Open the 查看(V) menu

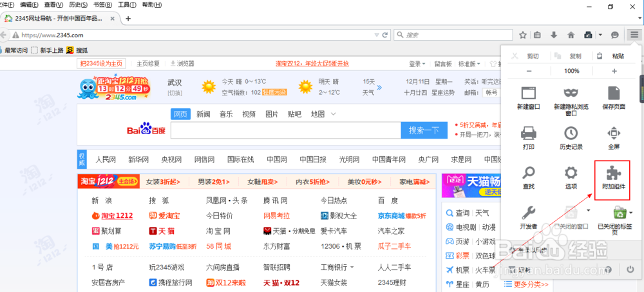point(53,5)
